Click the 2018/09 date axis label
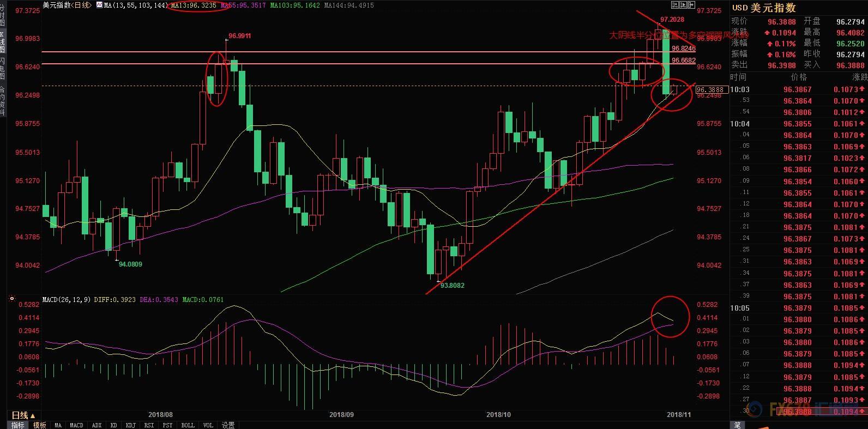The width and height of the screenshot is (868, 429). [341, 415]
